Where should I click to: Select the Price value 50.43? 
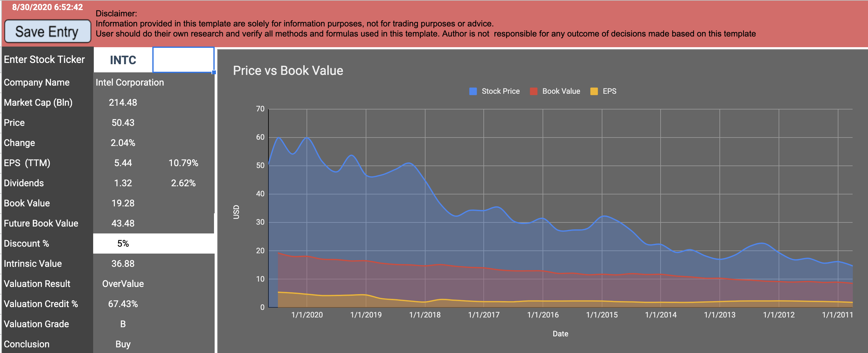(123, 123)
